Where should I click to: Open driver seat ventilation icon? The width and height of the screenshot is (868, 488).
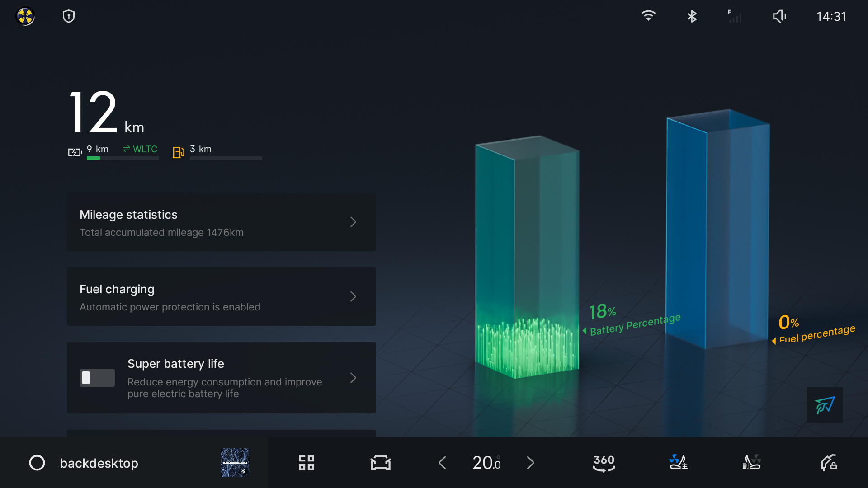[x=678, y=463]
